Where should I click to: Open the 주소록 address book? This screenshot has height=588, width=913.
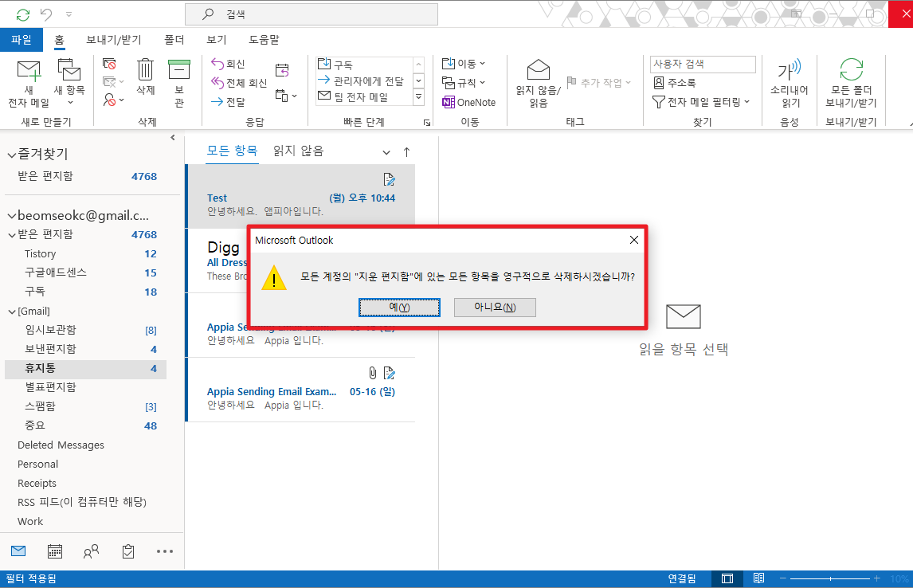(675, 83)
